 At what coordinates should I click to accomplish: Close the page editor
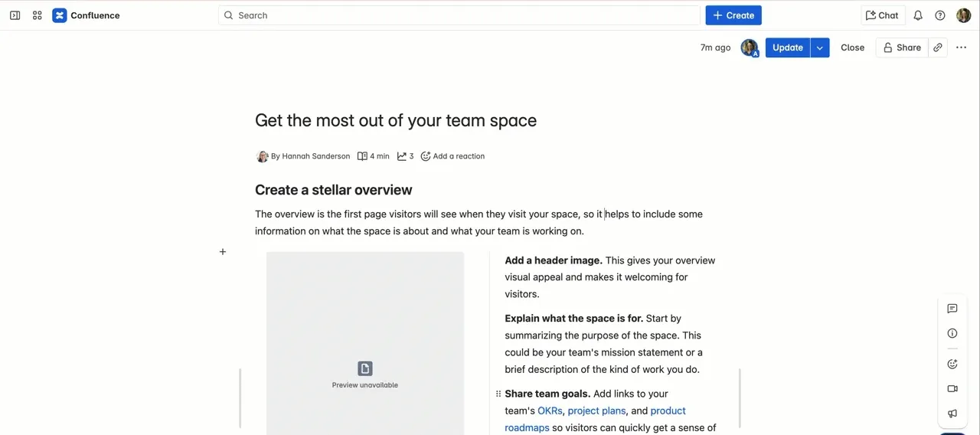coord(852,47)
